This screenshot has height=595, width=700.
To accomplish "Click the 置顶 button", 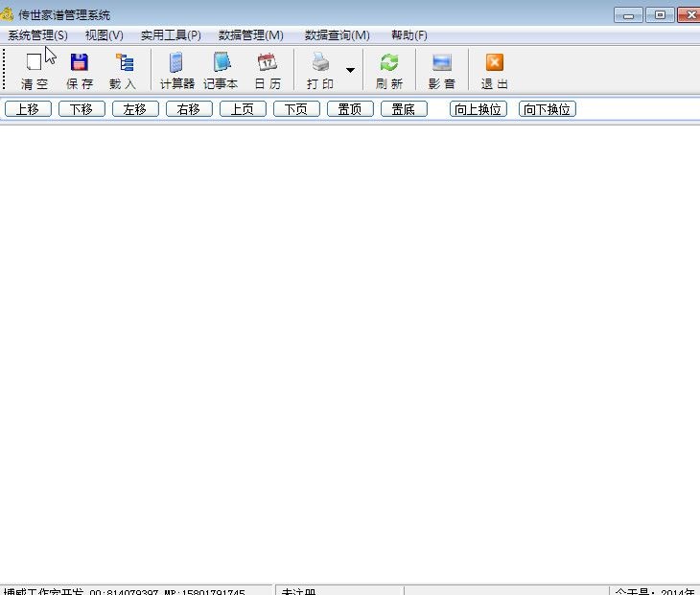I will coord(350,109).
